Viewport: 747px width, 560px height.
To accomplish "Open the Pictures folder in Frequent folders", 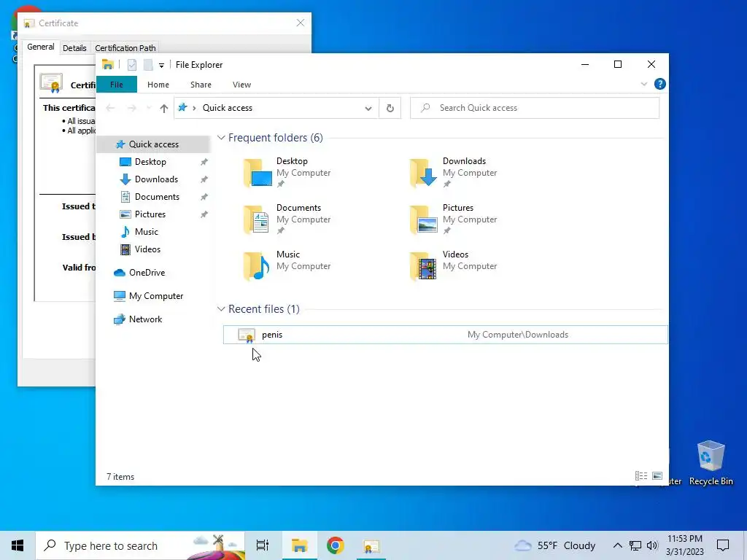I will (x=453, y=219).
